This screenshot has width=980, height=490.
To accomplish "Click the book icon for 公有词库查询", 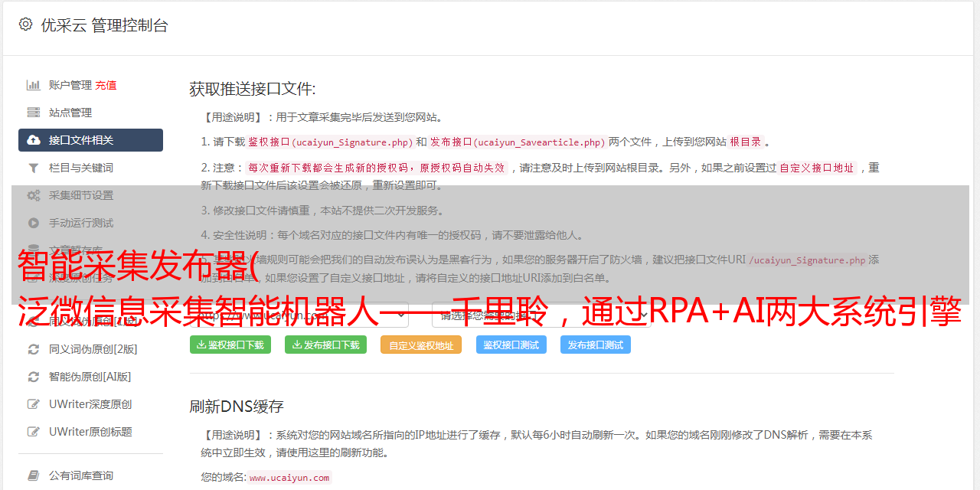I will pyautogui.click(x=34, y=475).
